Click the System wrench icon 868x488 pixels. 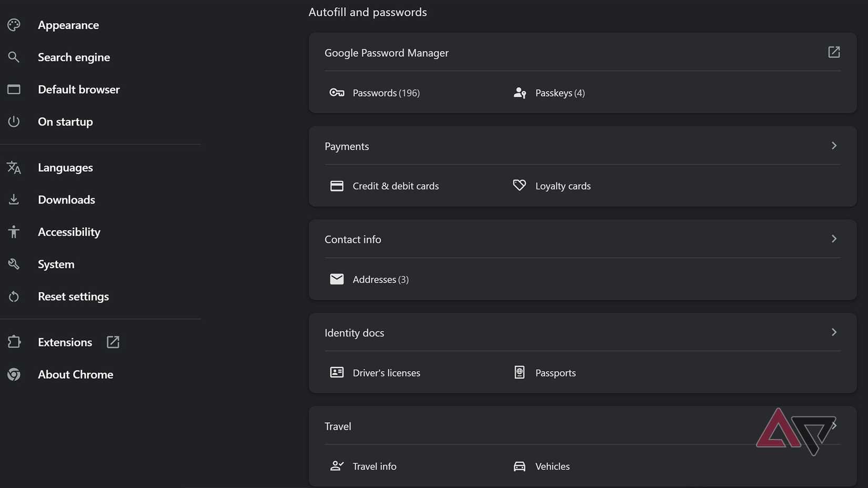(14, 264)
